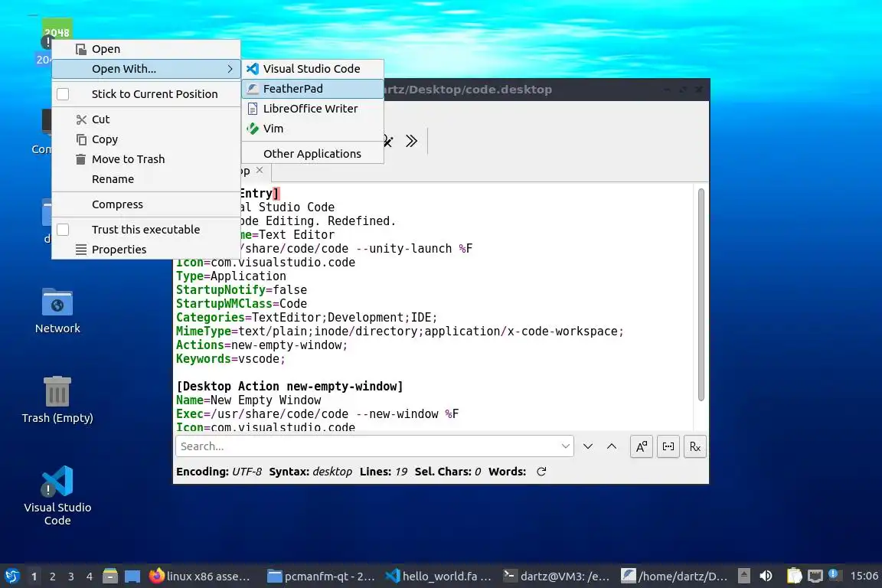The image size is (882, 588).
Task: Click the LibreOffice Writer document icon
Action: tap(253, 109)
